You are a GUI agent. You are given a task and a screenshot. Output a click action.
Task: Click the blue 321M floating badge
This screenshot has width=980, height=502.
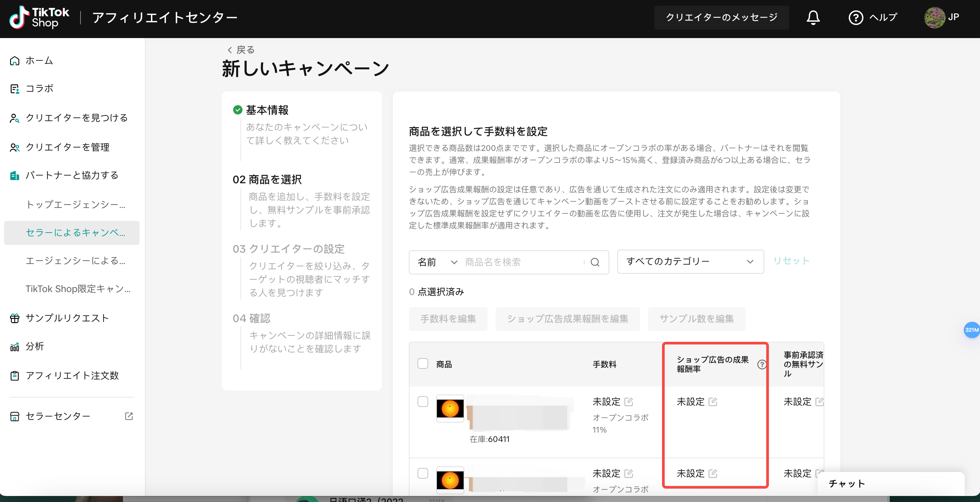tap(972, 330)
